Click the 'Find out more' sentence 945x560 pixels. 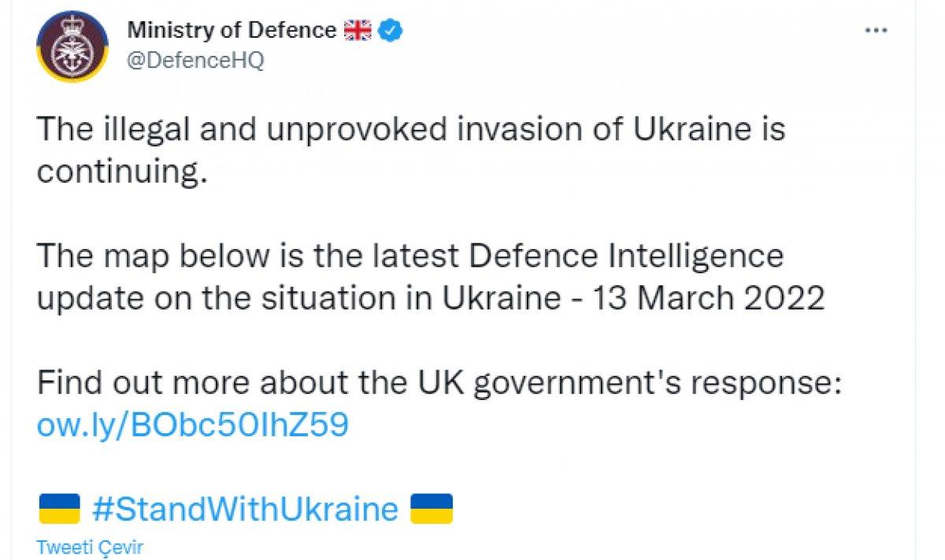[x=439, y=384]
